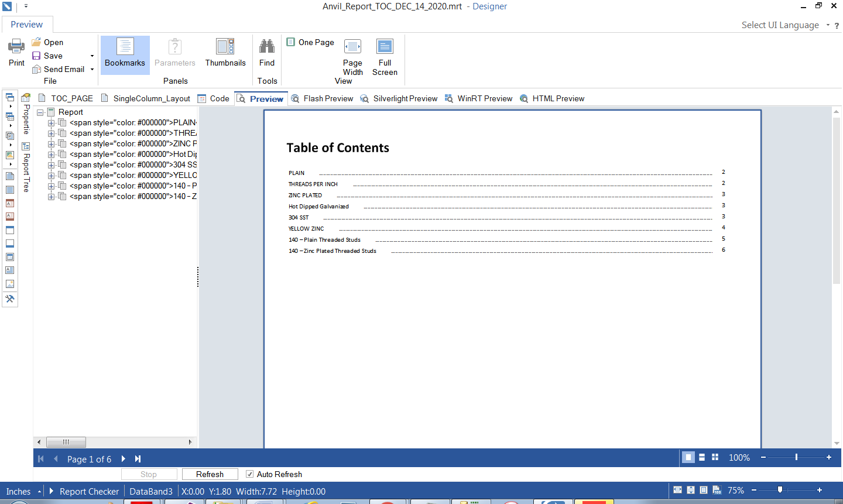The height and width of the screenshot is (504, 843).
Task: Click the bookmarks panel horizontal scrollbar
Action: [66, 442]
